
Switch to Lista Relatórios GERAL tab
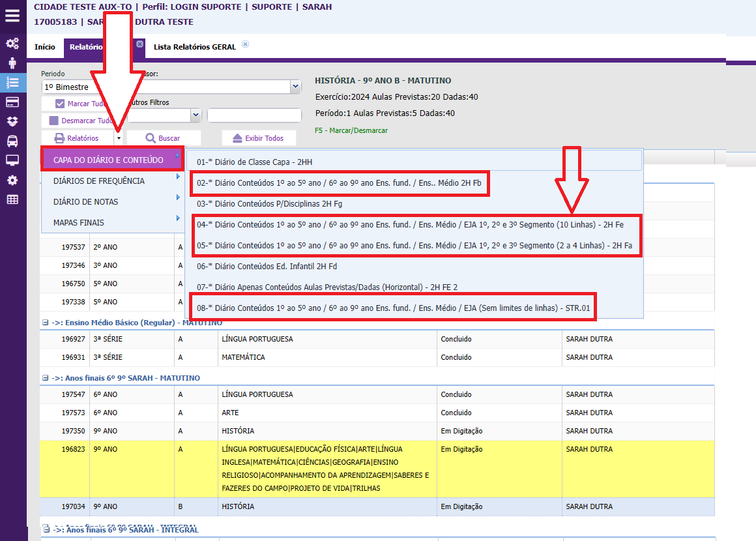click(195, 47)
